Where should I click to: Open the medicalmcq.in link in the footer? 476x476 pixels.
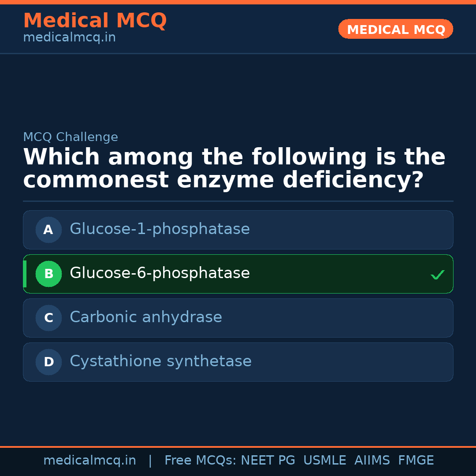pos(89,461)
